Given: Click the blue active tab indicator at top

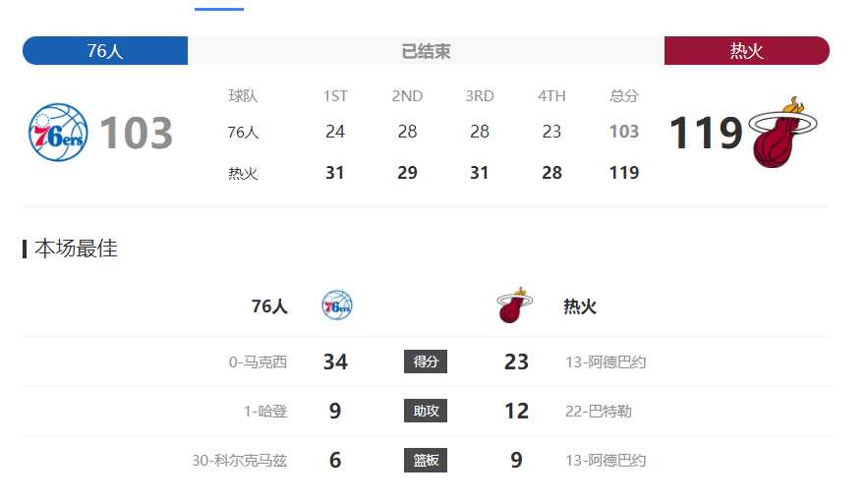Looking at the screenshot, I should point(219,9).
